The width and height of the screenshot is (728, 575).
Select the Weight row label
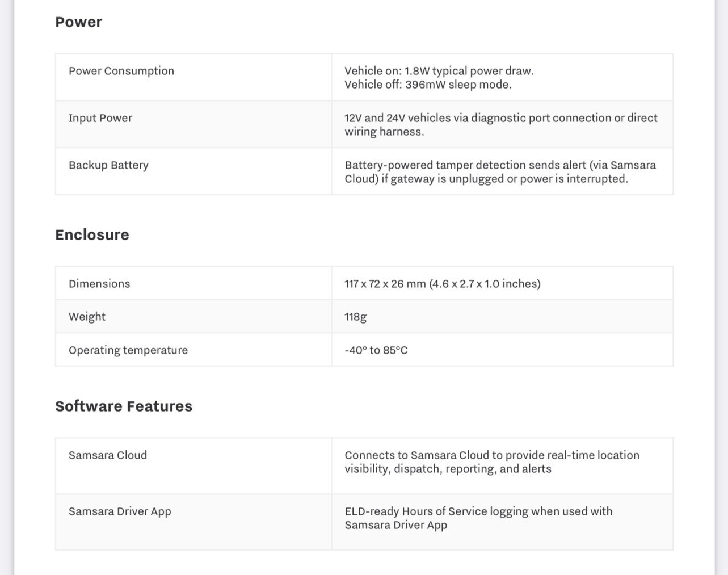point(87,317)
